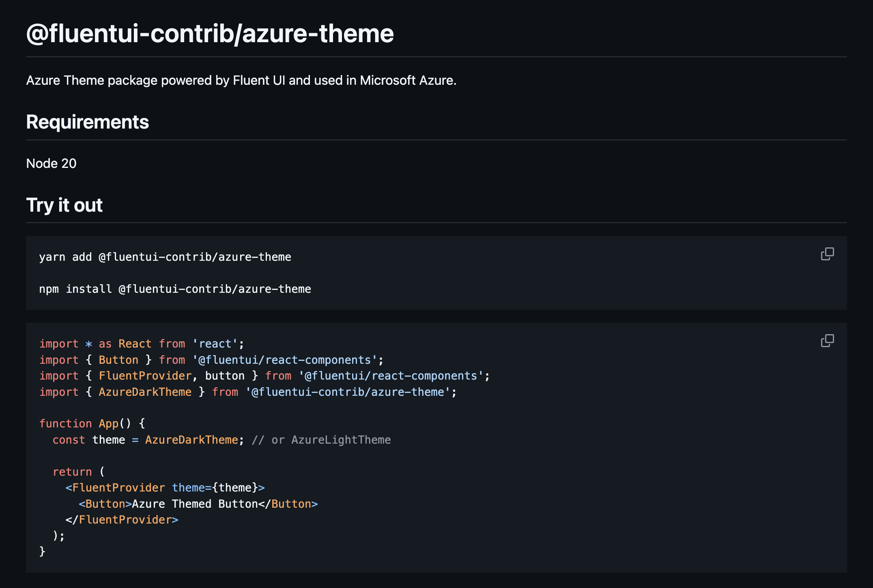Viewport: 873px width, 588px height.
Task: Click the return ( line
Action: 79,472
